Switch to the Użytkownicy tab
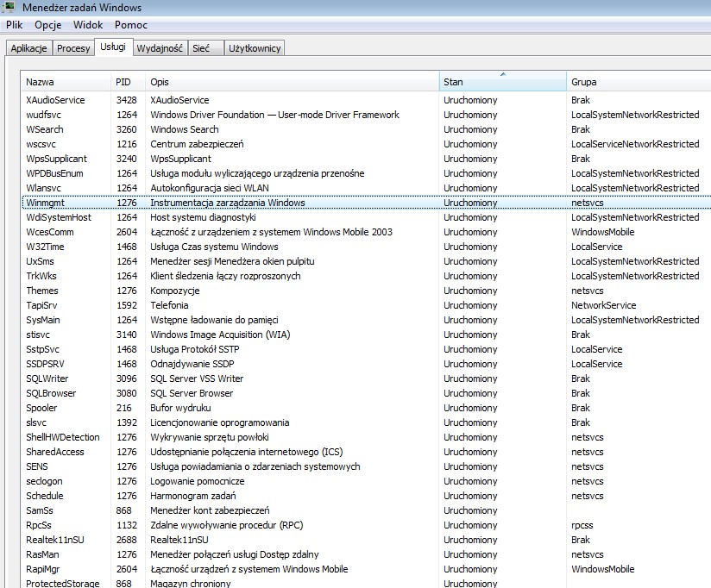This screenshot has width=711, height=588. pyautogui.click(x=255, y=48)
